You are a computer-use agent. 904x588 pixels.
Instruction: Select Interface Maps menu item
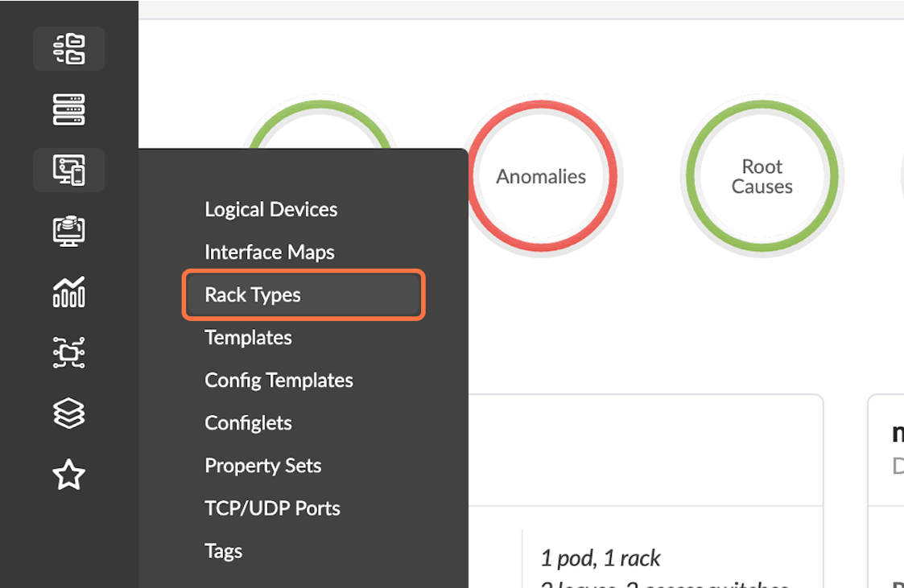[x=269, y=252]
